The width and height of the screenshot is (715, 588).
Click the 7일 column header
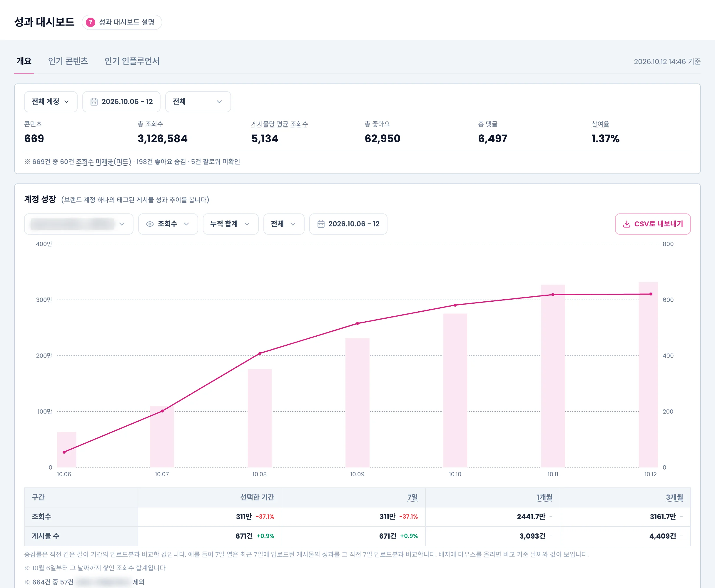(x=412, y=497)
